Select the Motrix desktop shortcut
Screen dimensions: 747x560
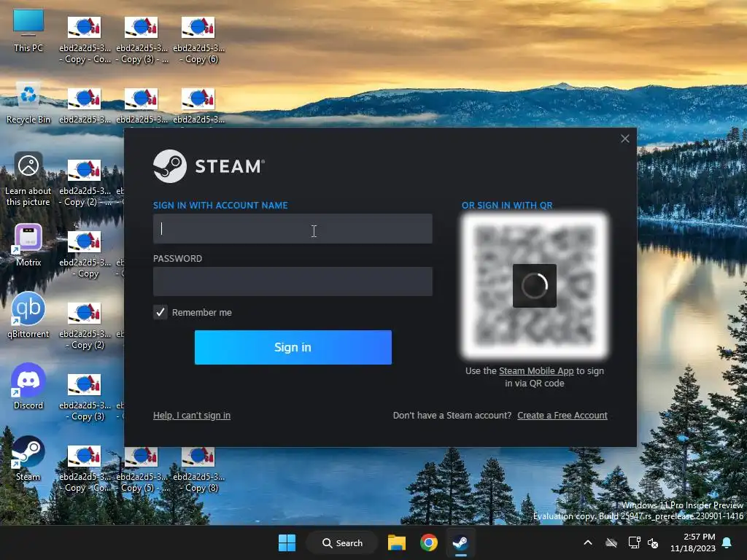(x=28, y=245)
